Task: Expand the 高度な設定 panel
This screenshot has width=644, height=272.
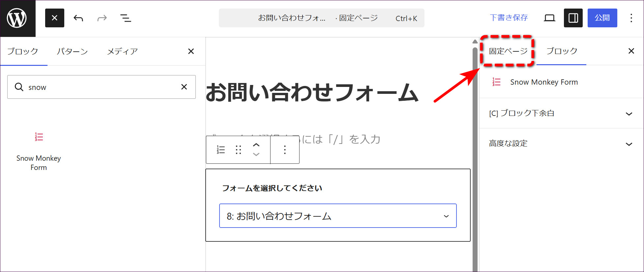Action: coord(561,144)
